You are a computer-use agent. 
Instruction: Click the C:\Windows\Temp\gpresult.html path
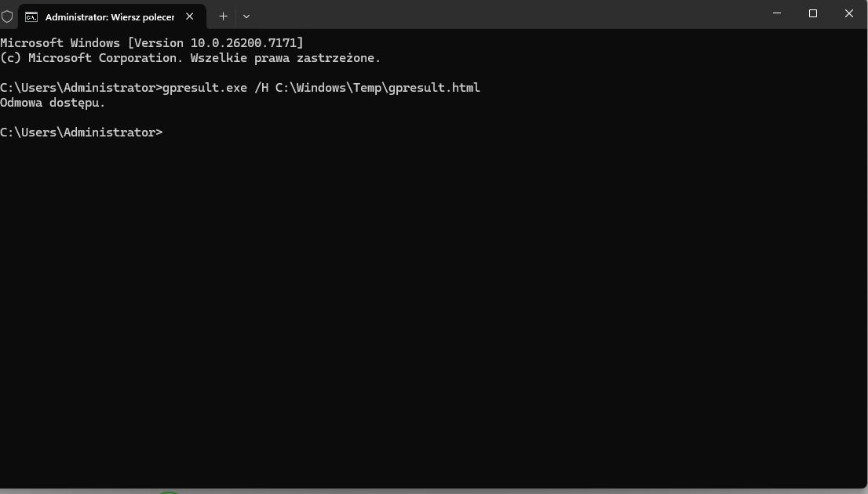pyautogui.click(x=377, y=88)
